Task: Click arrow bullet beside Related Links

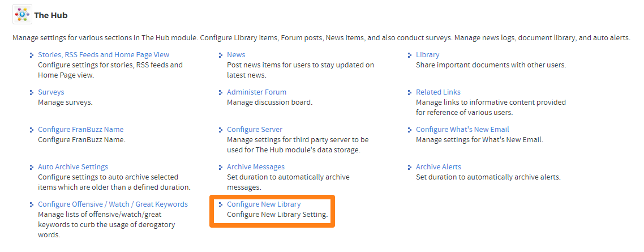Action: tap(410, 92)
